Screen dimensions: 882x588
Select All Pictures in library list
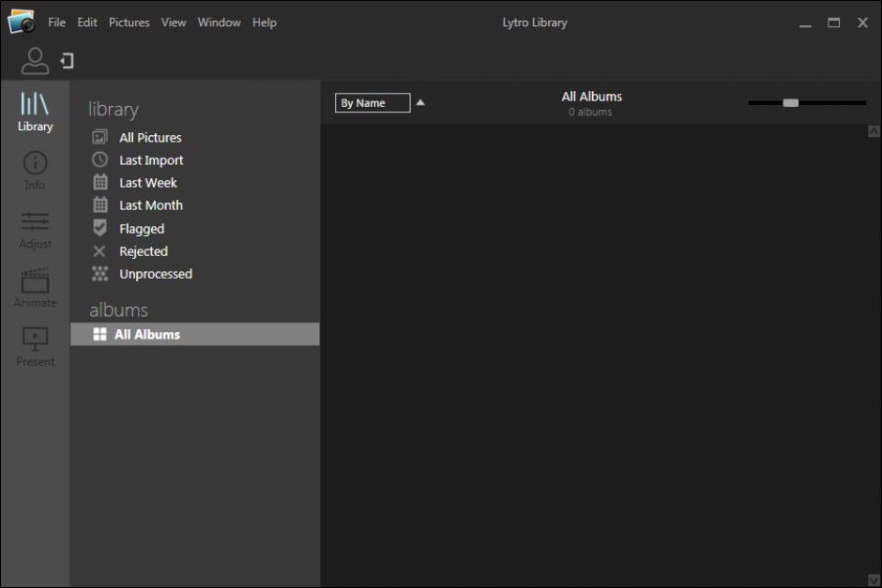(x=150, y=137)
